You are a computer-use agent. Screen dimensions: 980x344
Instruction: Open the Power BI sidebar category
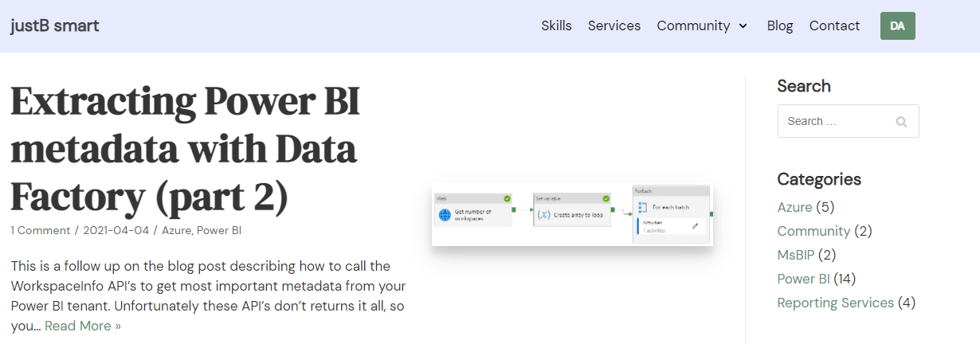point(803,279)
